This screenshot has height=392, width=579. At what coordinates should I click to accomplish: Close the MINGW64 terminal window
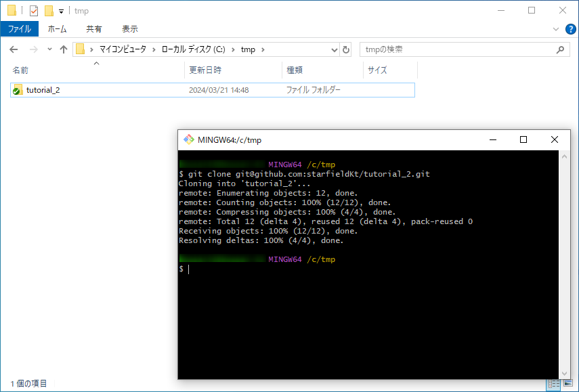point(554,139)
